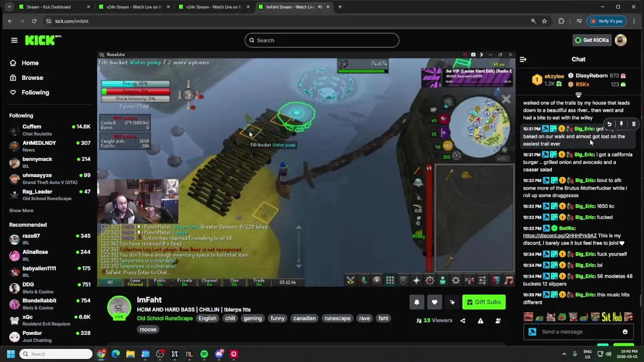
Task: Show hidden system tray icons
Action: 564,354
